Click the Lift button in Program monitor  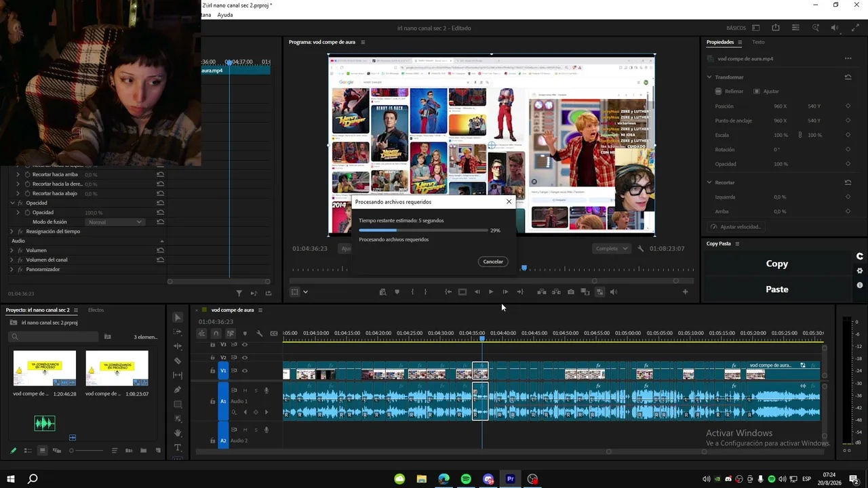pos(542,292)
